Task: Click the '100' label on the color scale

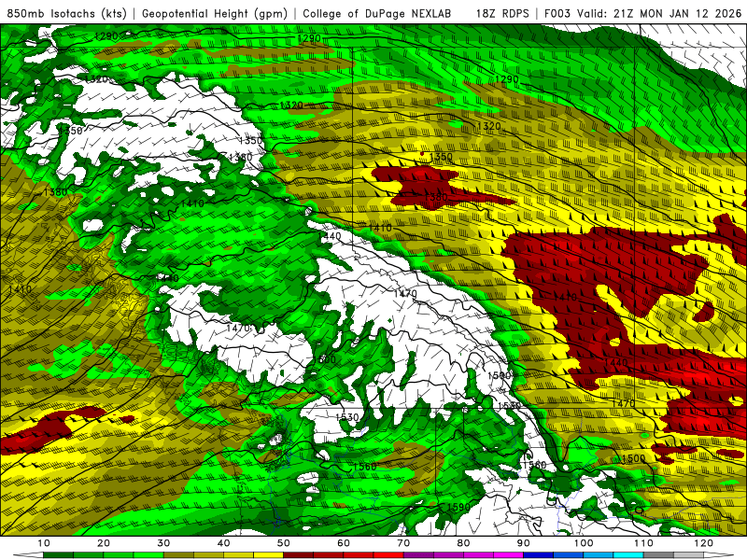Action: click(583, 543)
